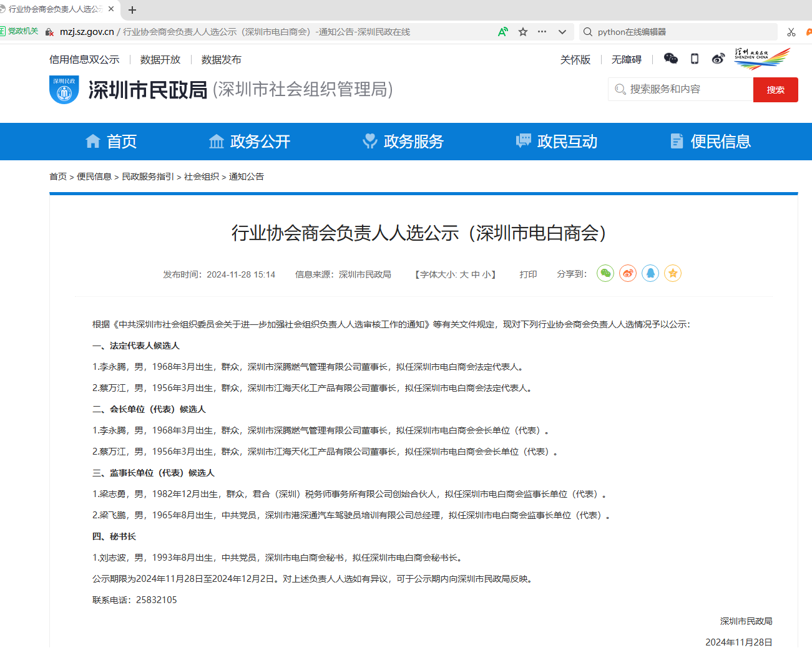The width and height of the screenshot is (812, 648).
Task: Set font size to 中 (medium)
Action: pyautogui.click(x=475, y=274)
